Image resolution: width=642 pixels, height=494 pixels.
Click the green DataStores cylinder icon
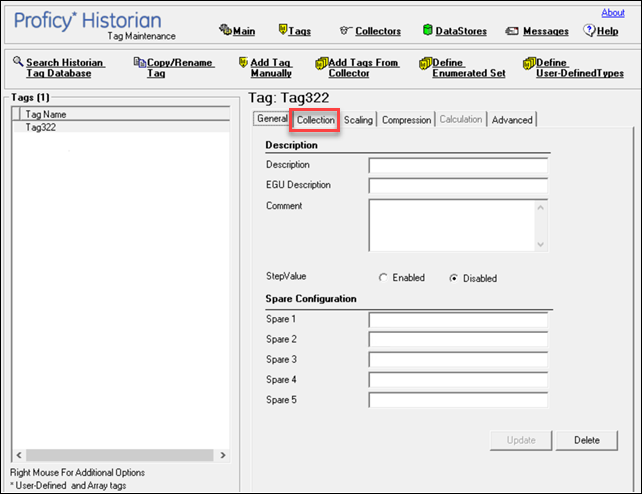coord(427,29)
